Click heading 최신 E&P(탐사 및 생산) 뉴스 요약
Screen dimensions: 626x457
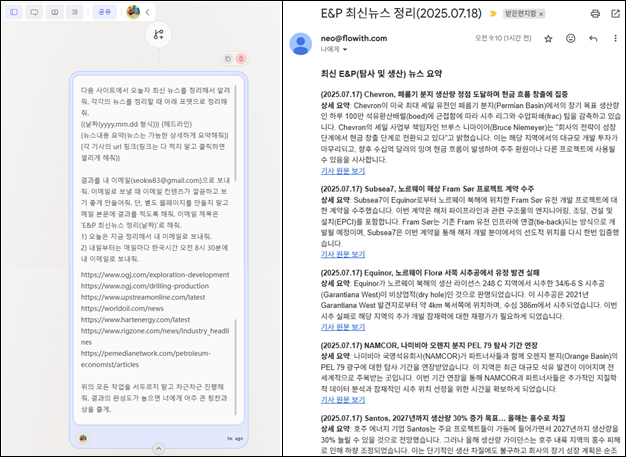[381, 74]
